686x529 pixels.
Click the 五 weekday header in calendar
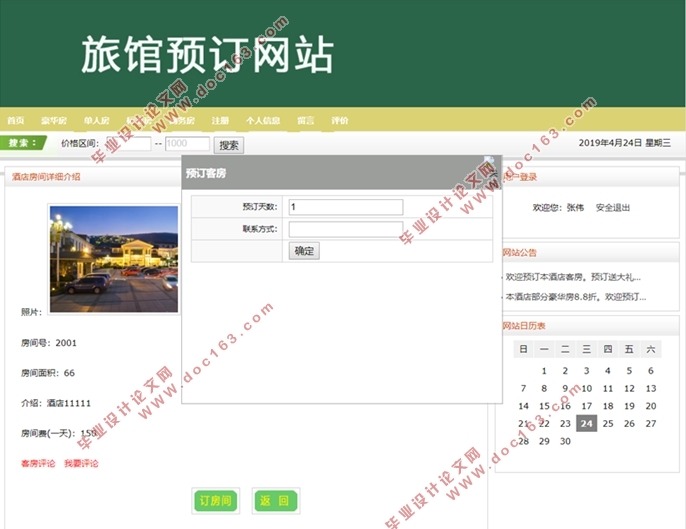(629, 349)
